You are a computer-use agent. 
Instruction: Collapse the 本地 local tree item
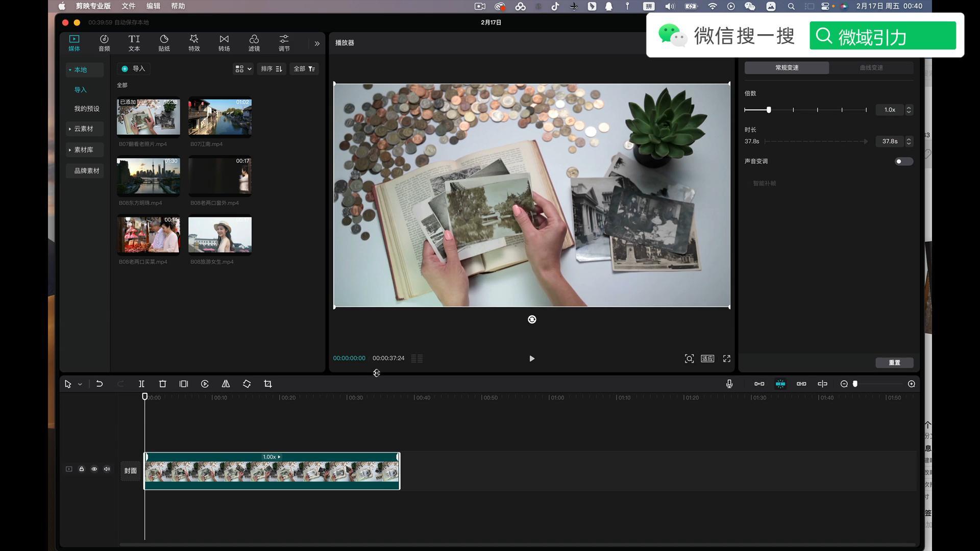coord(85,70)
